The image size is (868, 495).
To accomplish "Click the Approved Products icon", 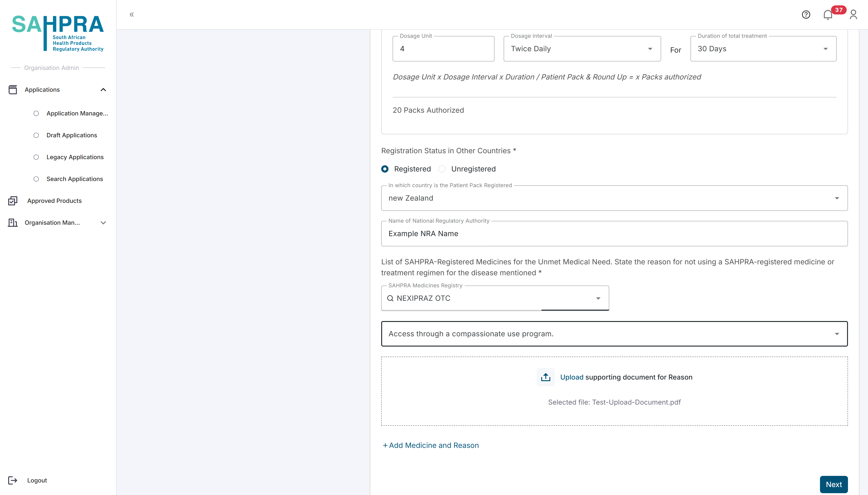I will point(13,201).
